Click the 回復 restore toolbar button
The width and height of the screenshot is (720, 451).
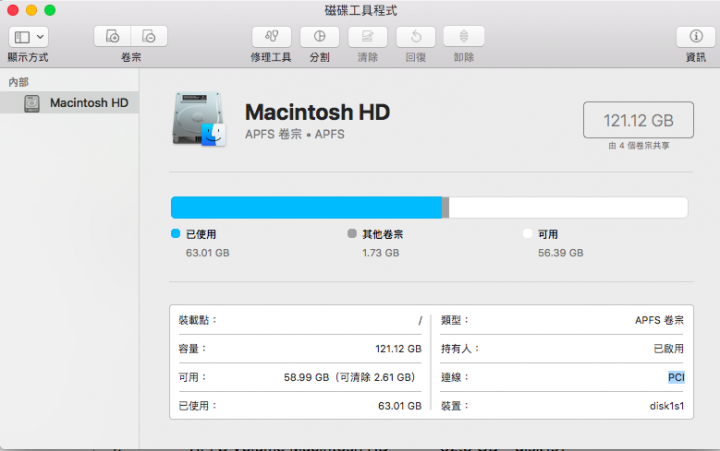pyautogui.click(x=416, y=37)
